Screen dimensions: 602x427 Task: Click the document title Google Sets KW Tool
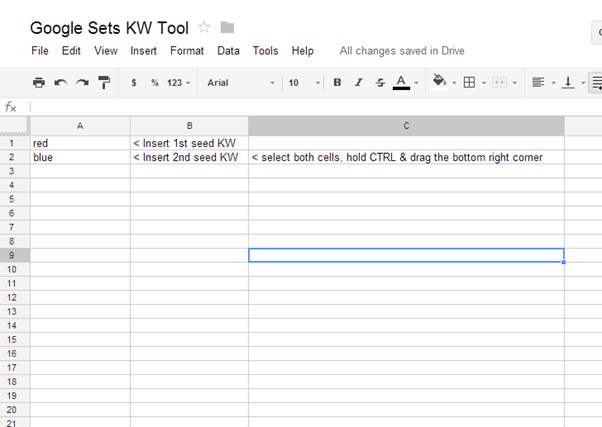[x=109, y=28]
